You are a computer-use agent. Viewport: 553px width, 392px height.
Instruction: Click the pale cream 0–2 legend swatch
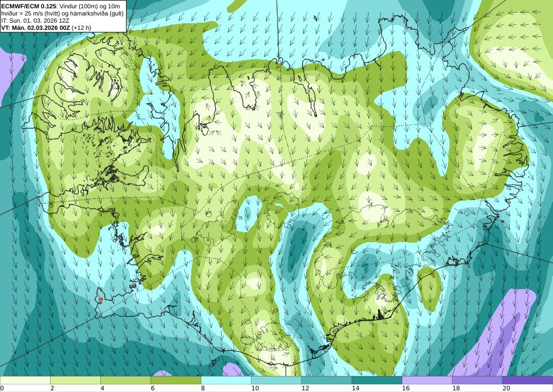pos(25,380)
